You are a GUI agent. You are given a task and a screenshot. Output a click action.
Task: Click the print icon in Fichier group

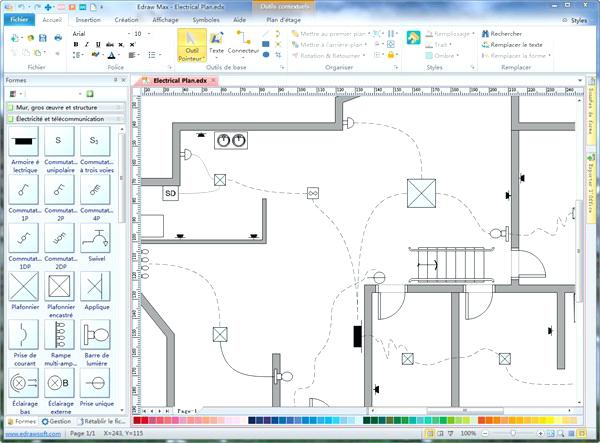click(x=58, y=38)
